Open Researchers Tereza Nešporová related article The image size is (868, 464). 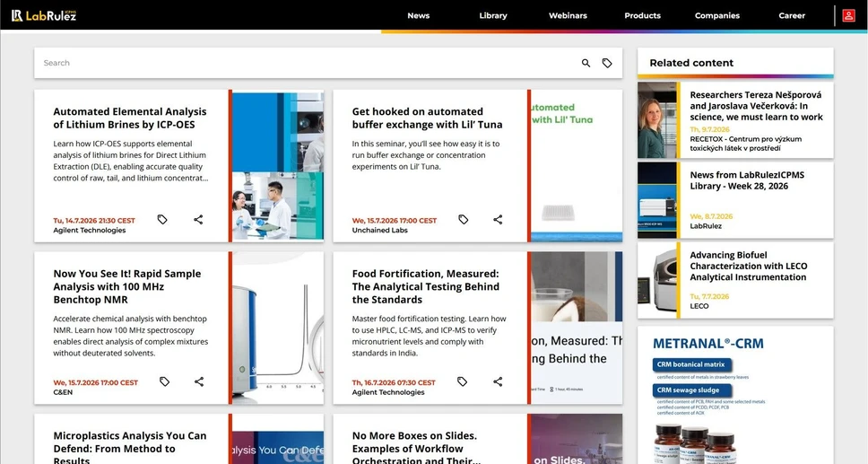pyautogui.click(x=756, y=106)
